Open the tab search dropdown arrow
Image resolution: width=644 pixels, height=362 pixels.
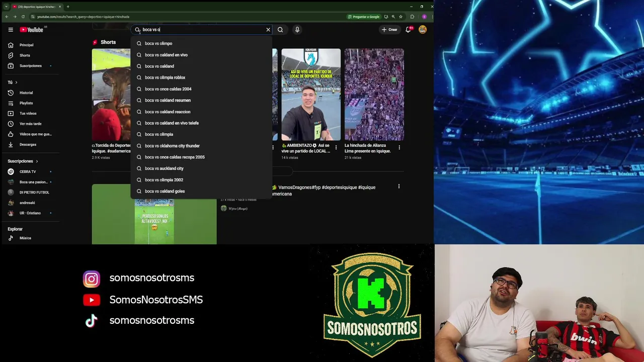[x=6, y=7]
